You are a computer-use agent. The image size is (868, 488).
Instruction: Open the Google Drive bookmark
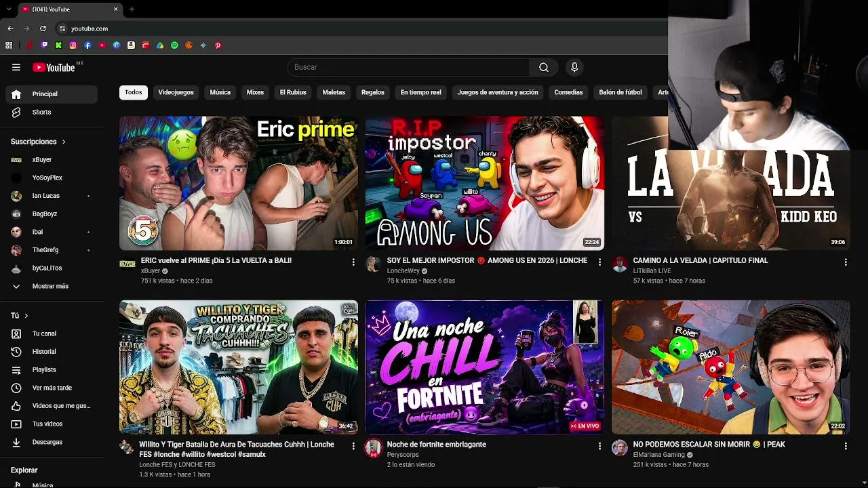tap(160, 45)
